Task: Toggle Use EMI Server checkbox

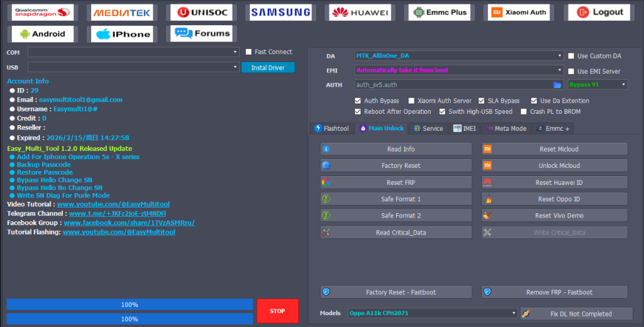Action: 571,71
